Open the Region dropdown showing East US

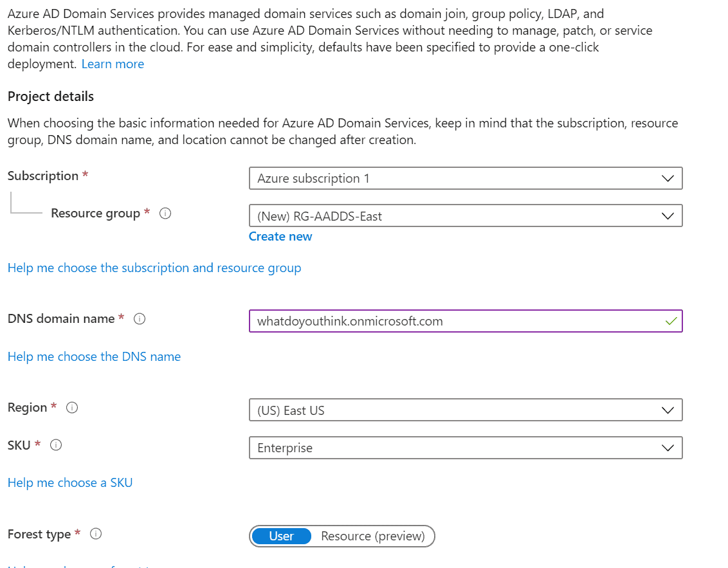coord(466,410)
